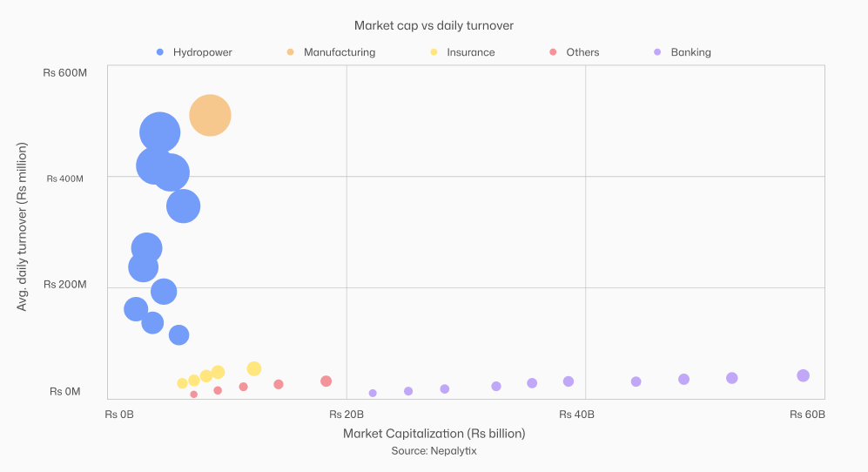Image resolution: width=868 pixels, height=472 pixels.
Task: Click the leftmost blue Hydropower bubble
Action: pyautogui.click(x=136, y=309)
